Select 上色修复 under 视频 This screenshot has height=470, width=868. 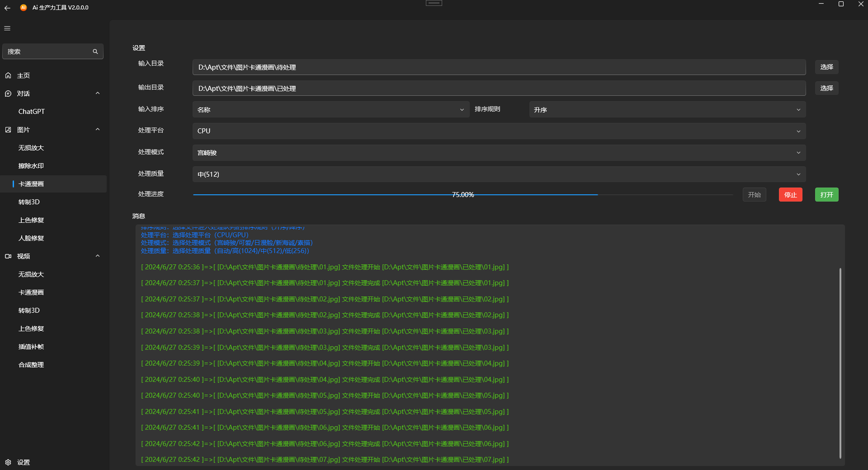tap(53, 329)
